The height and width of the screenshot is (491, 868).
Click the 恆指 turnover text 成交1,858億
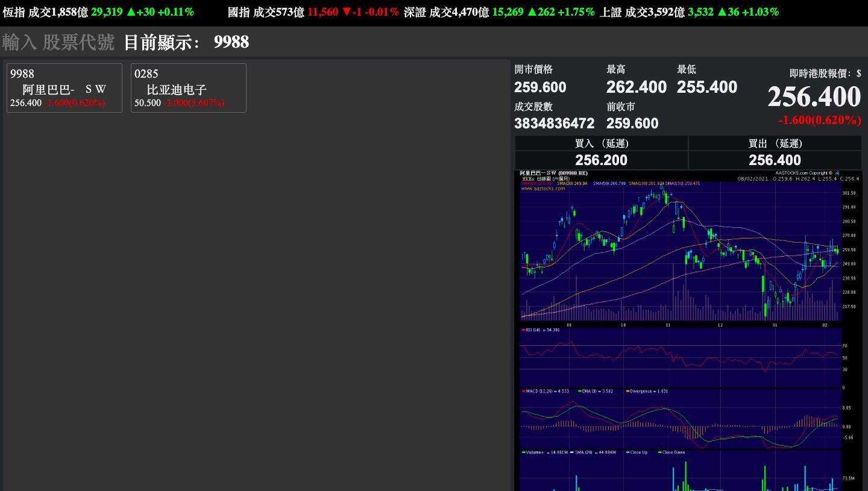[x=58, y=12]
